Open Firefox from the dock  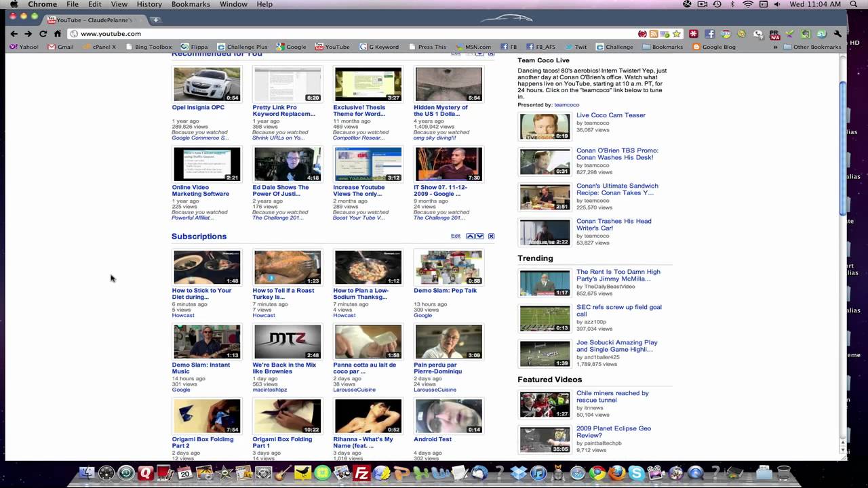point(617,472)
